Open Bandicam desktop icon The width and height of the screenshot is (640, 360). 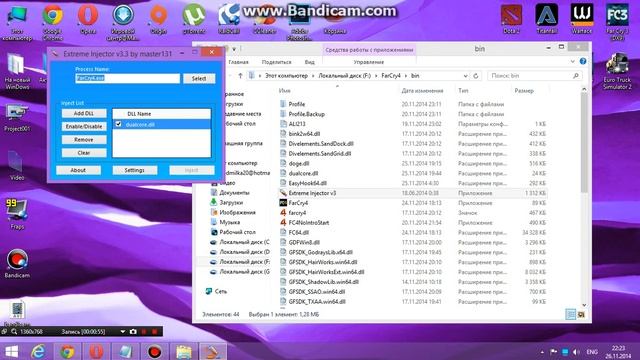(x=17, y=264)
